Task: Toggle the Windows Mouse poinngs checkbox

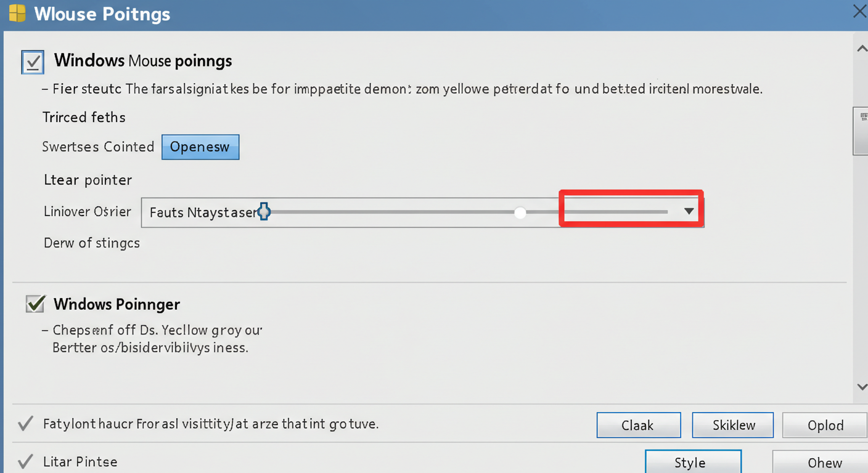Action: [32, 62]
